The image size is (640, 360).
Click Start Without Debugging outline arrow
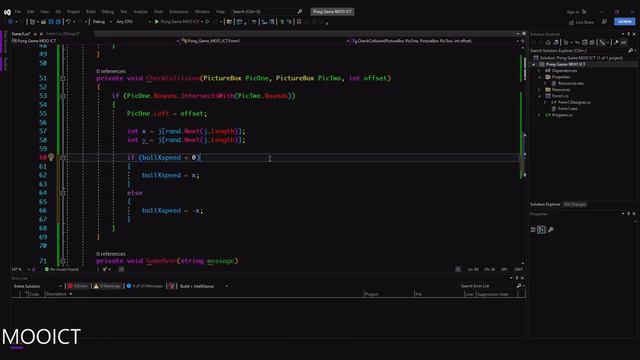pos(207,22)
